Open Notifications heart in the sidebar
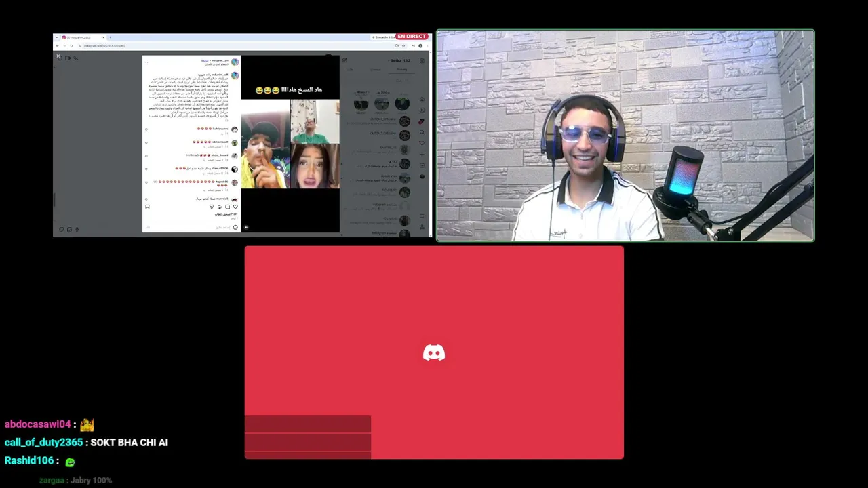 [x=422, y=143]
